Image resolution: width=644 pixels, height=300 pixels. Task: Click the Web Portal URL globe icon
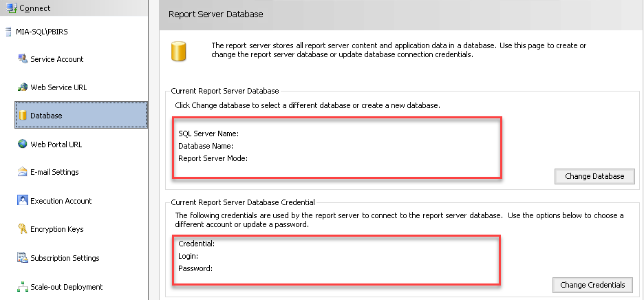[x=23, y=144]
